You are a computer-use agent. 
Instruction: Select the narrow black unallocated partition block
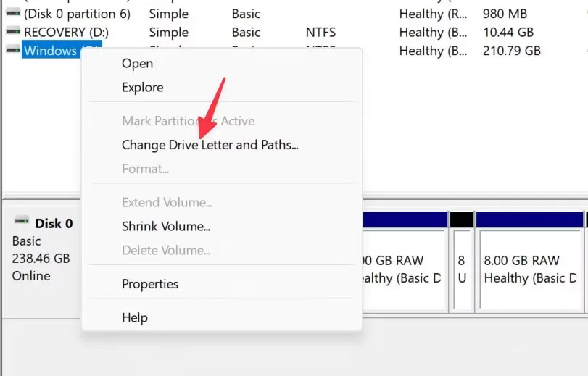[x=462, y=262]
